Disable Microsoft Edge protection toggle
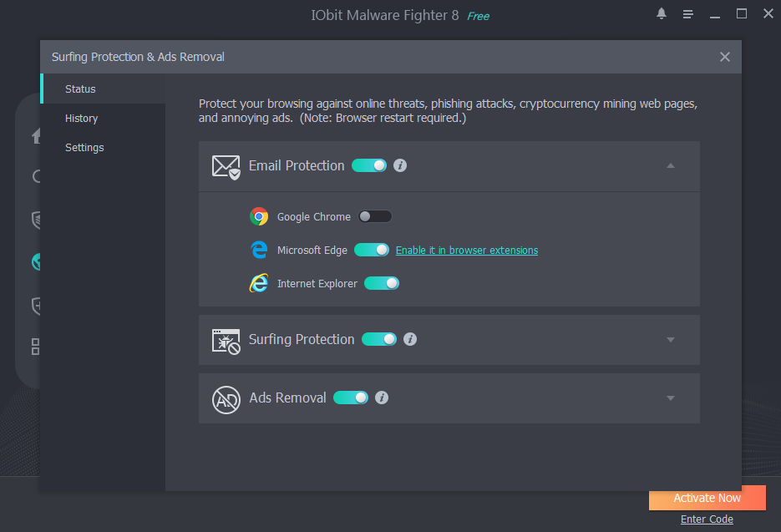 pos(372,250)
